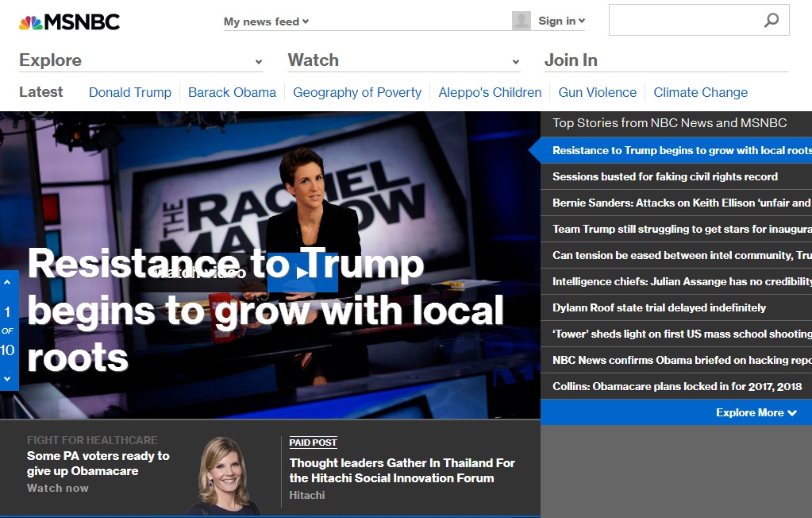Open the Gun Violence topic
812x518 pixels.
click(x=598, y=92)
